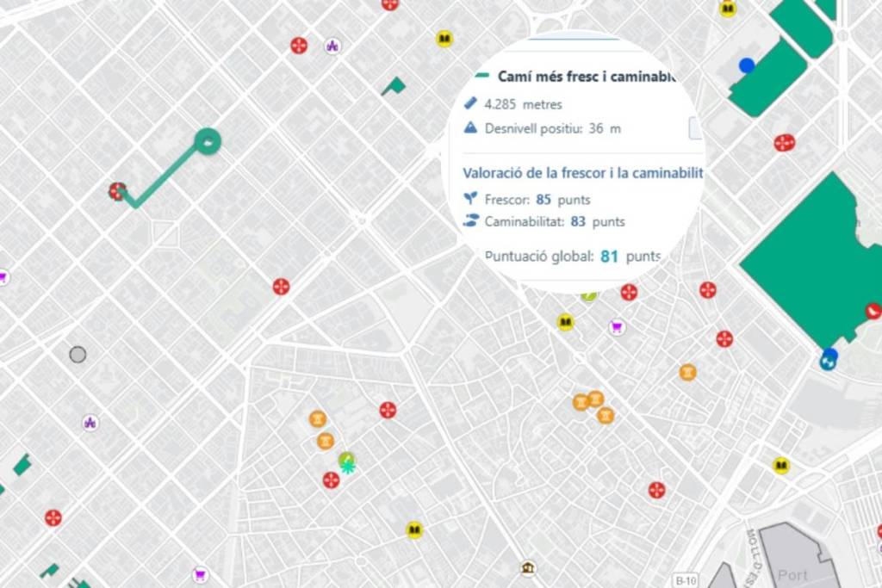The height and width of the screenshot is (588, 882).
Task: Open the upper orange icon of the stacked pair
Action: pyautogui.click(x=318, y=418)
